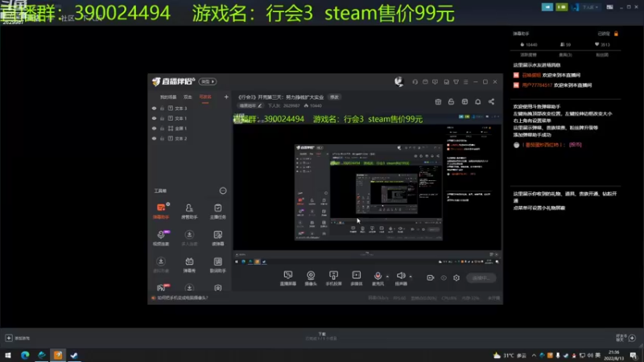Edit the stream category tag with pencil
The width and height of the screenshot is (644, 362).
(250, 106)
